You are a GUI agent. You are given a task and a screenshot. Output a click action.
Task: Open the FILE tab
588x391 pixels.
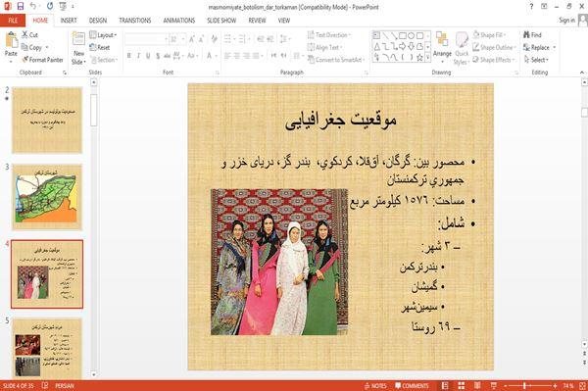(13, 21)
